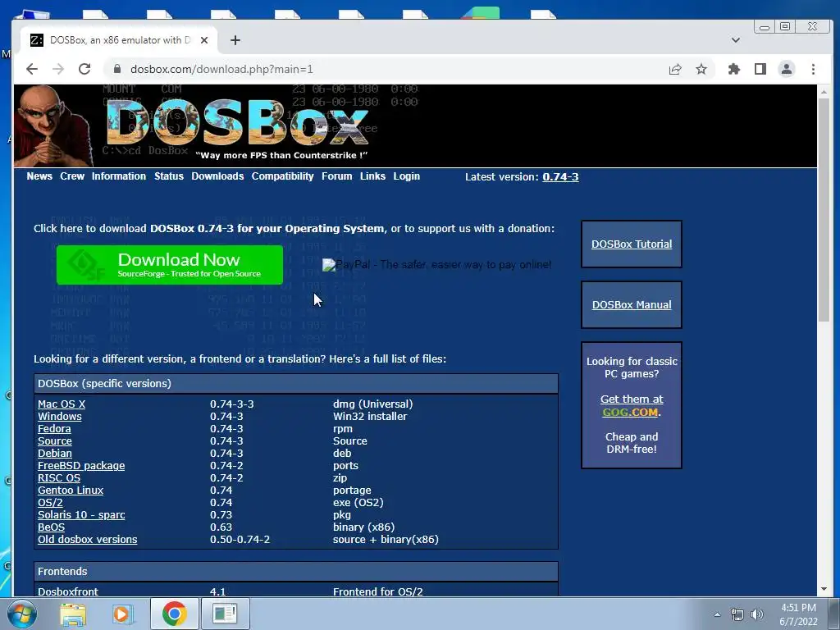Click the 'Win32 installer' text
This screenshot has width=840, height=630.
[x=370, y=416]
